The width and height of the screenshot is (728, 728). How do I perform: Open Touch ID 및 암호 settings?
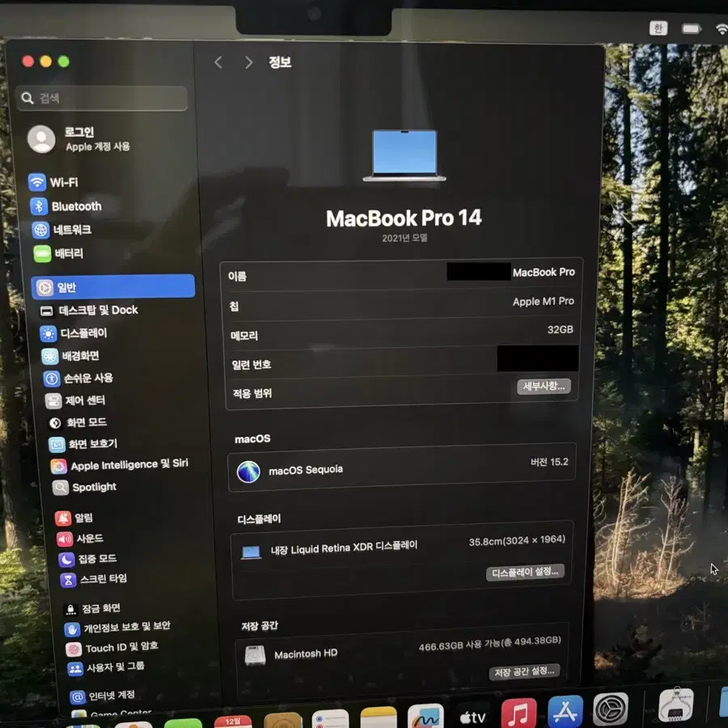click(112, 647)
